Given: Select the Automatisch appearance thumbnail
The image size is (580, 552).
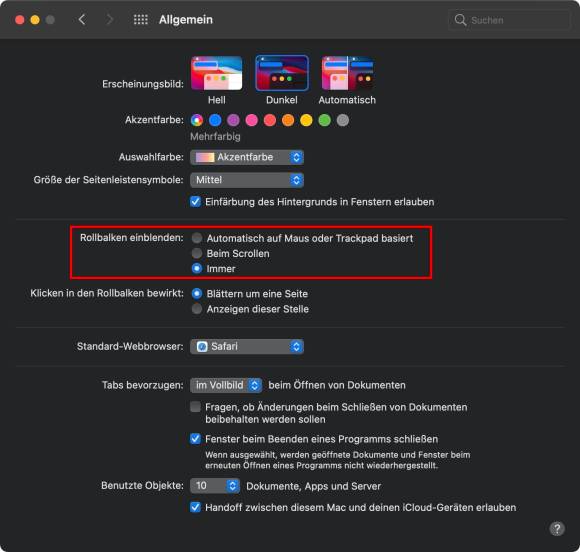Looking at the screenshot, I should 347,73.
